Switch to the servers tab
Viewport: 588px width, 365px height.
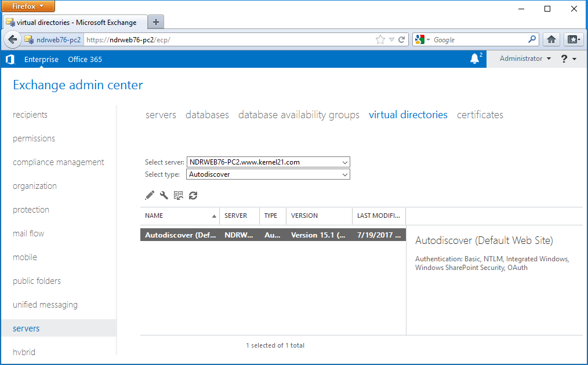161,115
